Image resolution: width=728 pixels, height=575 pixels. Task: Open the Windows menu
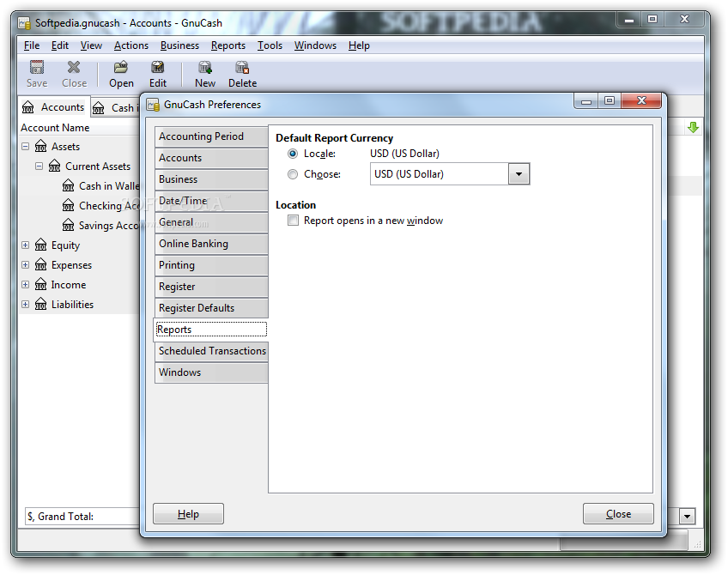coord(315,45)
